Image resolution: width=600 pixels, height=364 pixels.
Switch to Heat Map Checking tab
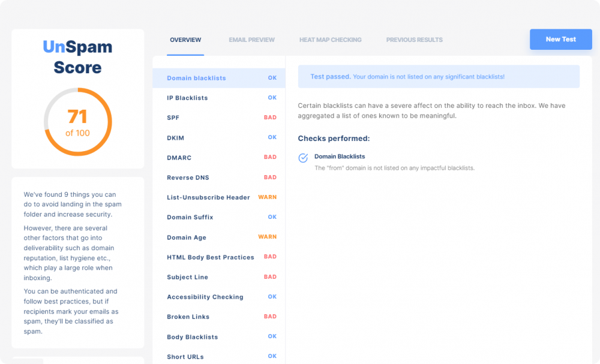pyautogui.click(x=330, y=40)
